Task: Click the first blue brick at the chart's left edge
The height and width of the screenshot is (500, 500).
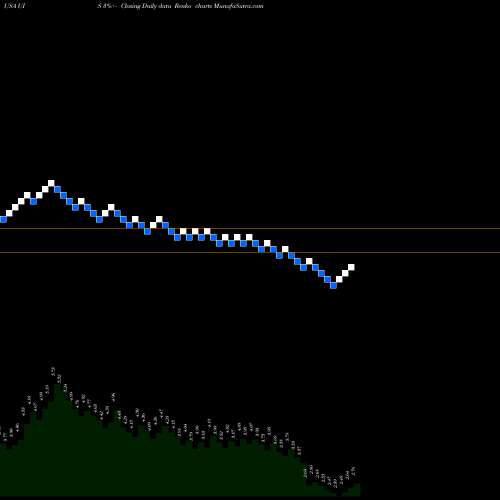Action: click(3, 219)
